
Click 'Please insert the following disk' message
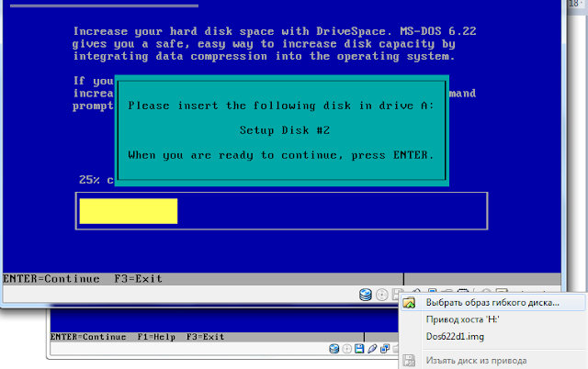[x=281, y=106]
